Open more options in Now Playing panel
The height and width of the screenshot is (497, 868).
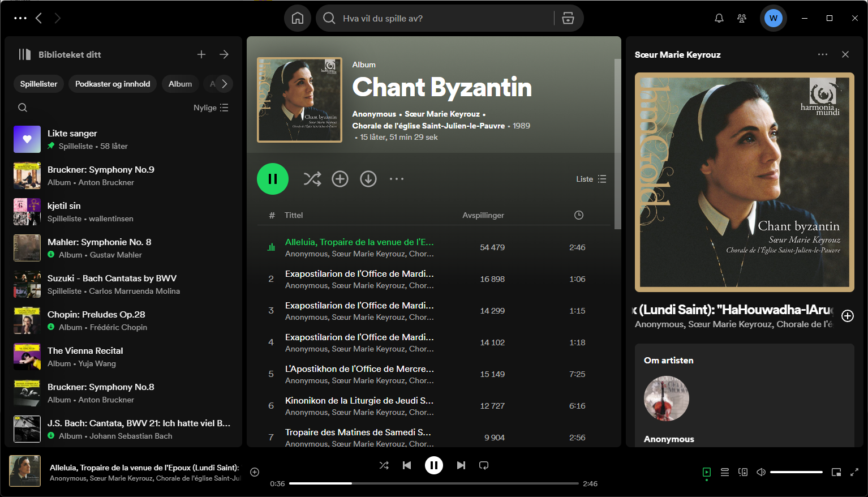pos(823,54)
